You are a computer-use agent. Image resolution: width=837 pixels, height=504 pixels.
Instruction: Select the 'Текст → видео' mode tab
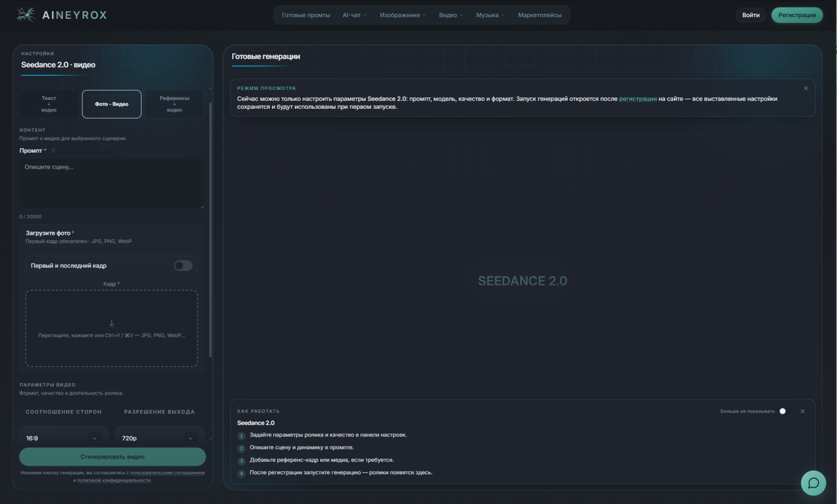pos(49,104)
